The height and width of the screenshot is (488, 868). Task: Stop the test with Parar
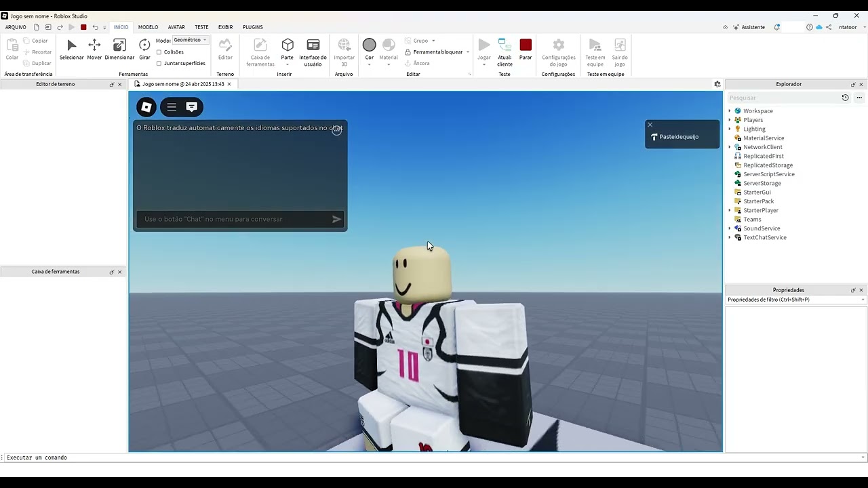pyautogui.click(x=526, y=49)
